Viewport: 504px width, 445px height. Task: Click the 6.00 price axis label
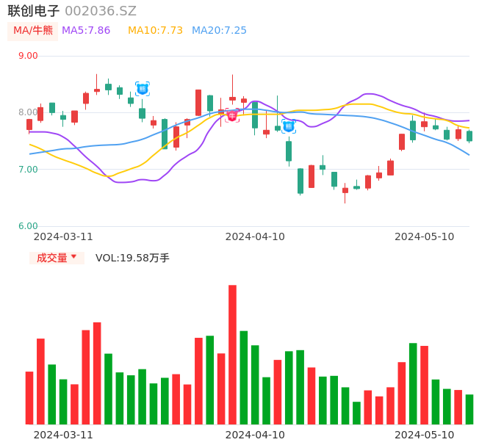pos(28,226)
